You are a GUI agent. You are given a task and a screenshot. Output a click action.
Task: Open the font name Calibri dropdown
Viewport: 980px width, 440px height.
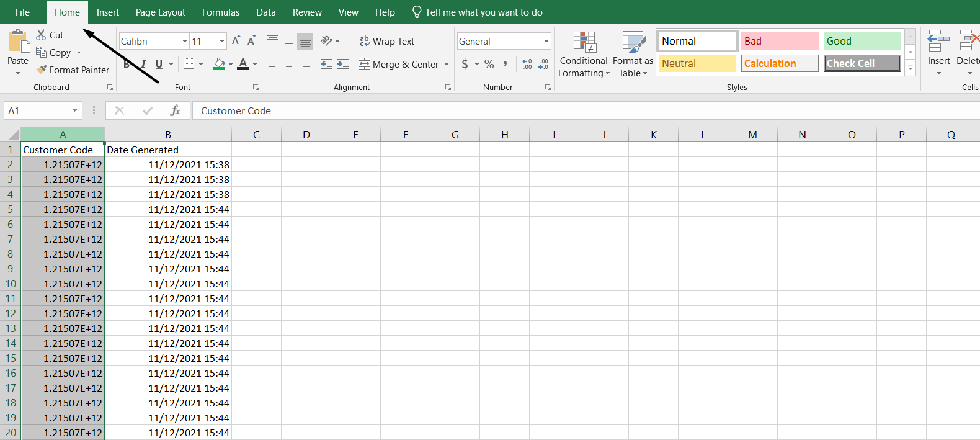click(x=185, y=41)
